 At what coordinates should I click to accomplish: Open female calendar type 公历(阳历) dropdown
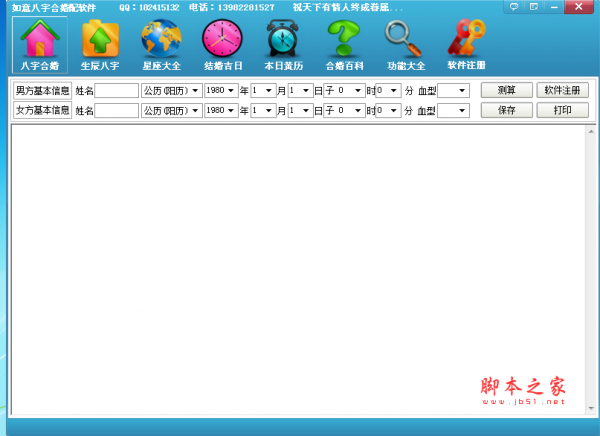click(x=171, y=111)
